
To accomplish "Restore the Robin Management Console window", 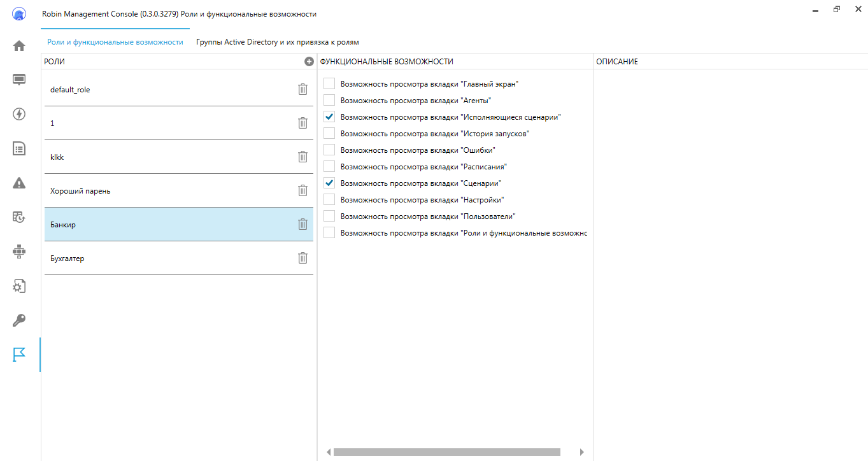I will pyautogui.click(x=837, y=10).
